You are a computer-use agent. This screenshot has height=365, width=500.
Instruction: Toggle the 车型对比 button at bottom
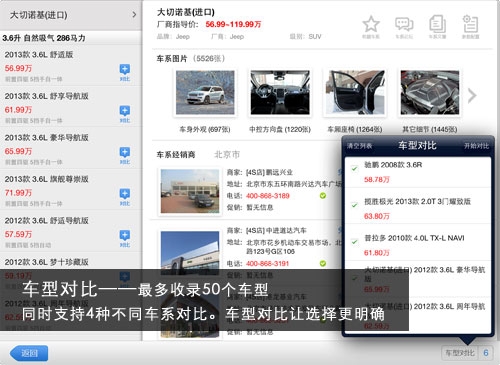[460, 353]
